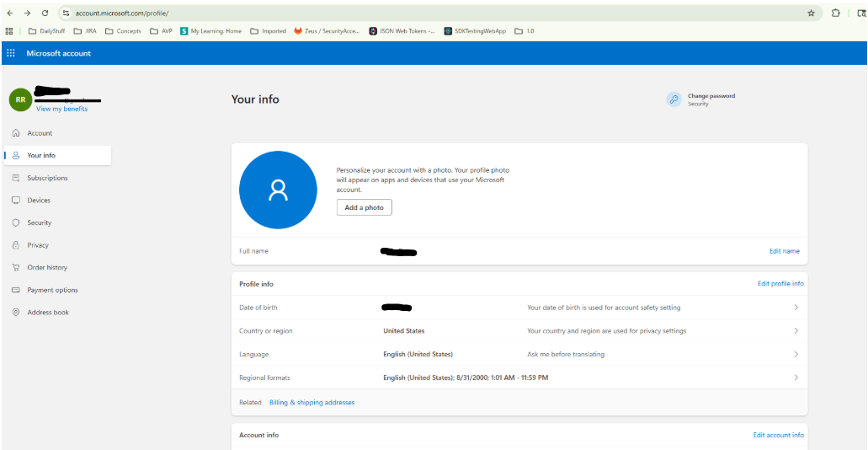Screen dimensions: 868x450
Task: Open the JIRA bookmark folder
Action: 85,31
